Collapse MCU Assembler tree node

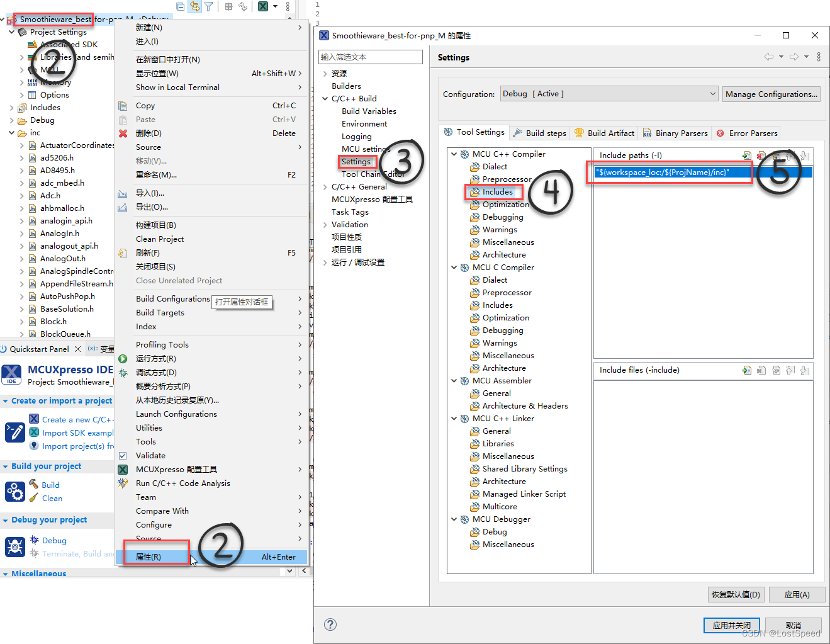tap(454, 381)
